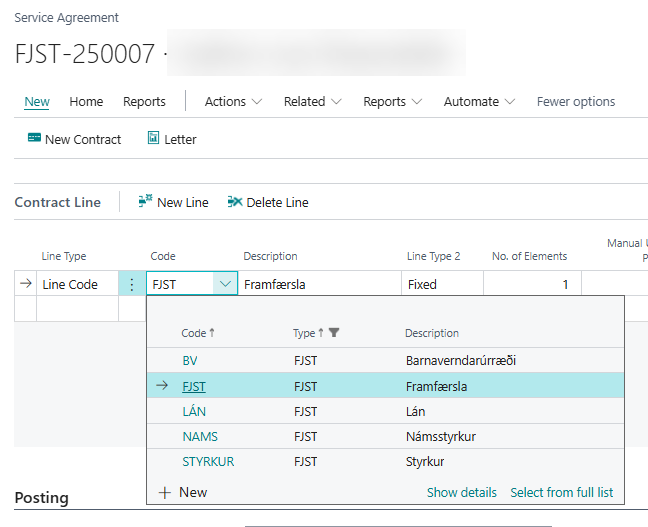This screenshot has width=648, height=527.
Task: Click the plus icon to add New code
Action: click(x=165, y=492)
